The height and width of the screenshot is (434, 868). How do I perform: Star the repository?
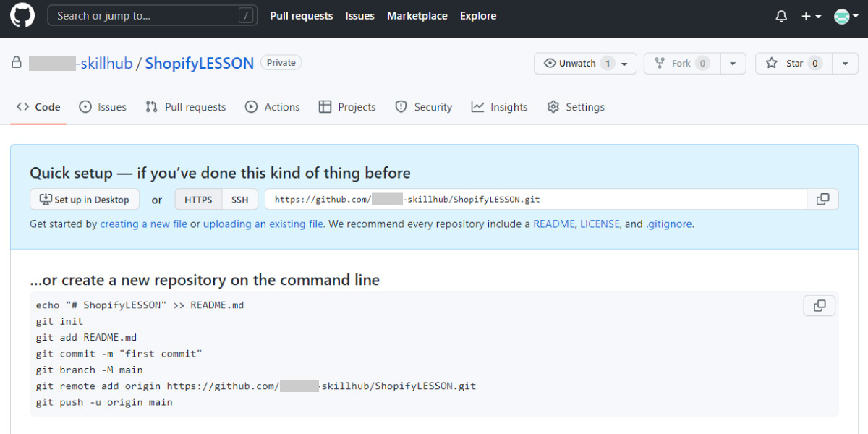tap(794, 64)
